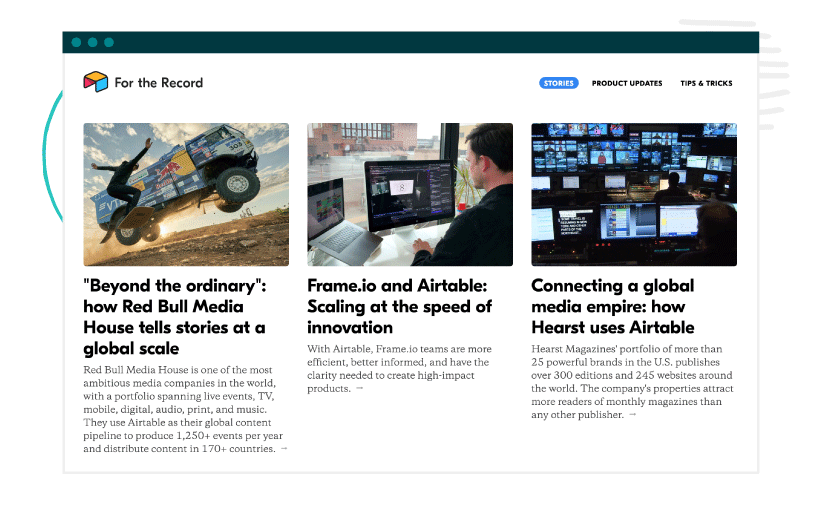This screenshot has height=509, width=820.
Task: Open the Hearst control room monitors thumbnail
Action: point(634,195)
